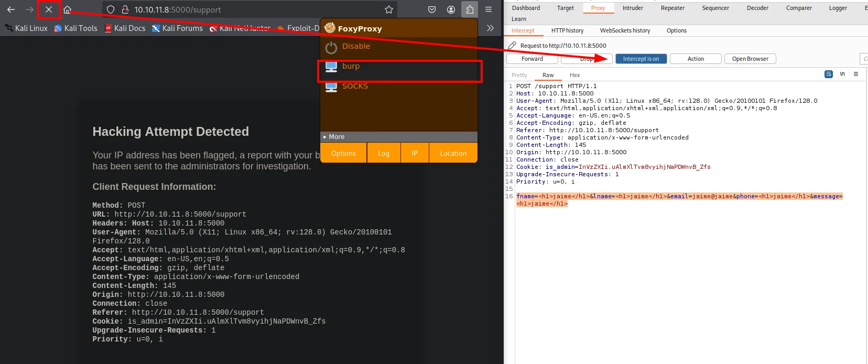Screen dimensions: 868x364
Task: Select the proxy Options sub-tab
Action: pos(676,30)
